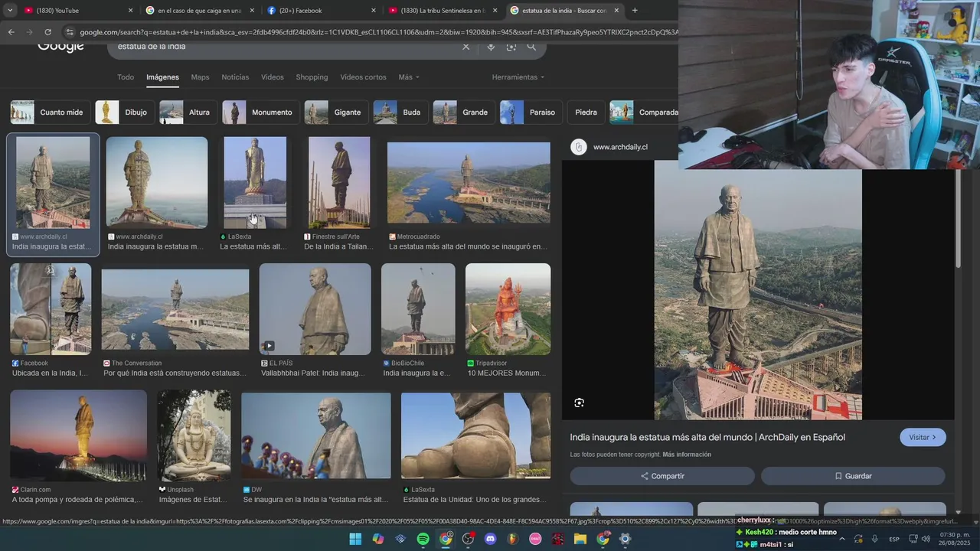The width and height of the screenshot is (980, 551).
Task: Open OBS Studio from the taskbar
Action: click(468, 540)
